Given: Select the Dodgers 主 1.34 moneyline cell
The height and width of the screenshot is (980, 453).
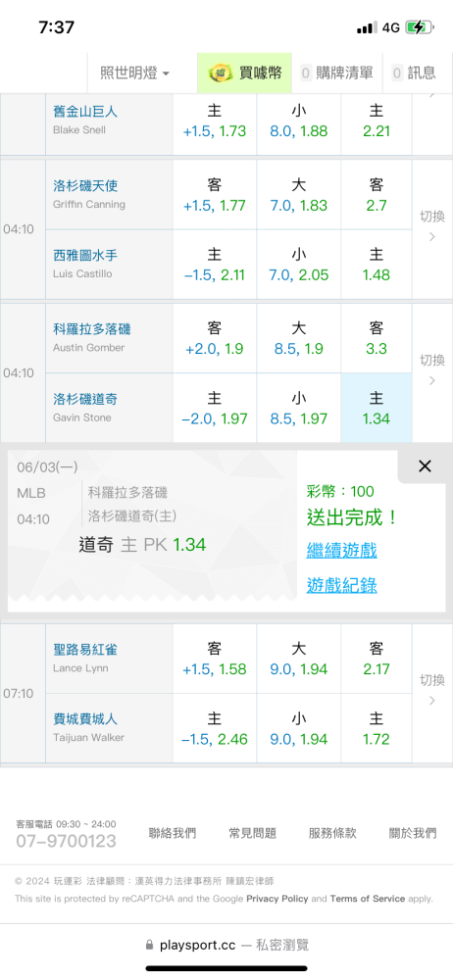Looking at the screenshot, I should [377, 408].
